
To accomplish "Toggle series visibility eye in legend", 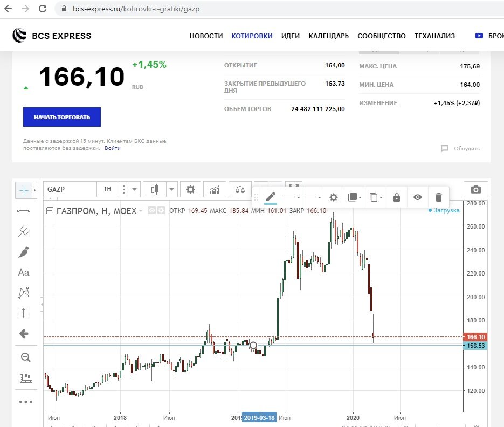I will click(151, 211).
